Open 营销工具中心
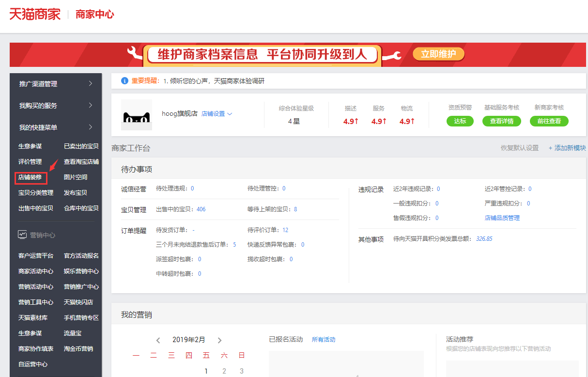 coord(36,302)
